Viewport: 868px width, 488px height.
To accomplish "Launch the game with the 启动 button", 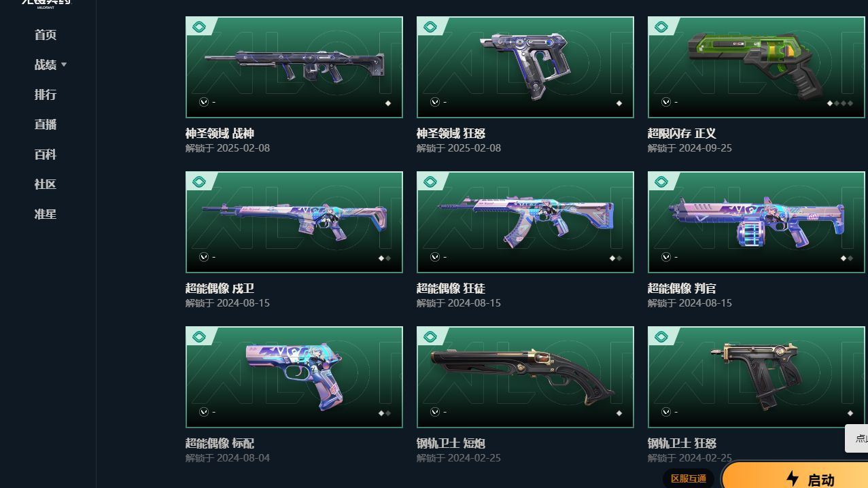I will [x=795, y=476].
